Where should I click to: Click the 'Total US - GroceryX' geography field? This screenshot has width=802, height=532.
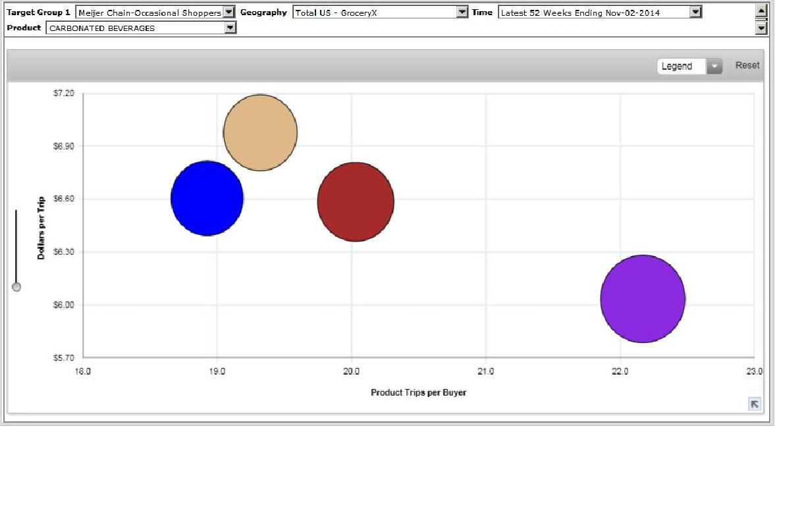point(374,13)
